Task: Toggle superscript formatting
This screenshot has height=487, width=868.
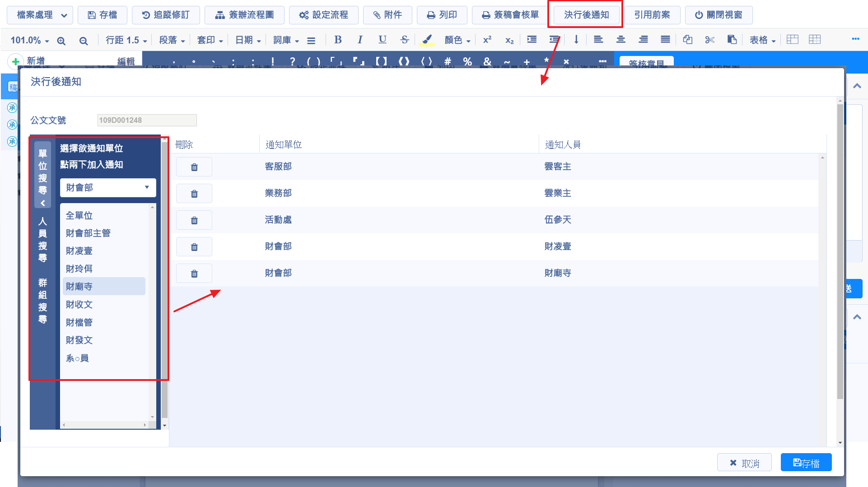Action: (x=487, y=40)
